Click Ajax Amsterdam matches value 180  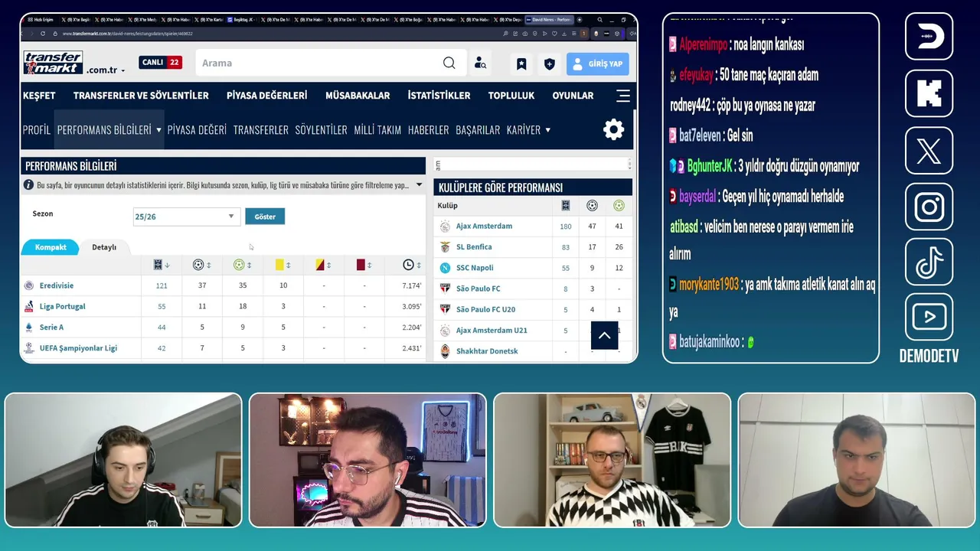(x=566, y=227)
